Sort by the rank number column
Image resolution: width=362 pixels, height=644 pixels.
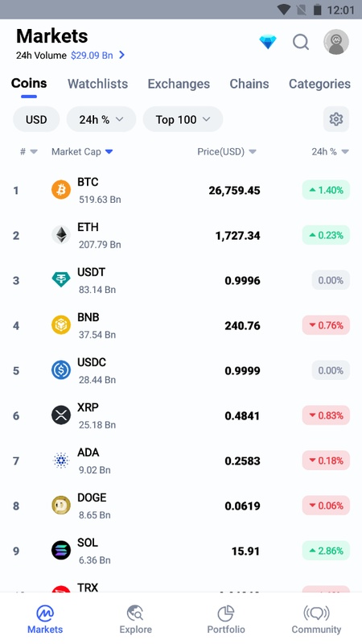pos(28,151)
